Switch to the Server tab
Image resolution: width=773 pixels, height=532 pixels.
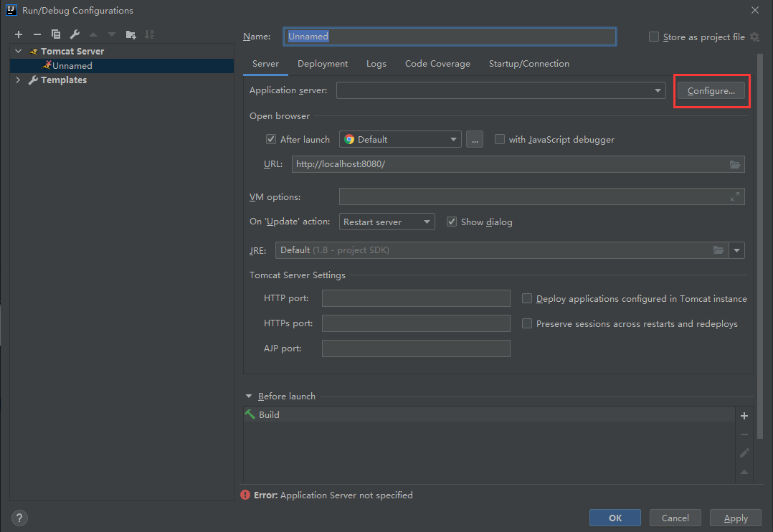click(266, 64)
